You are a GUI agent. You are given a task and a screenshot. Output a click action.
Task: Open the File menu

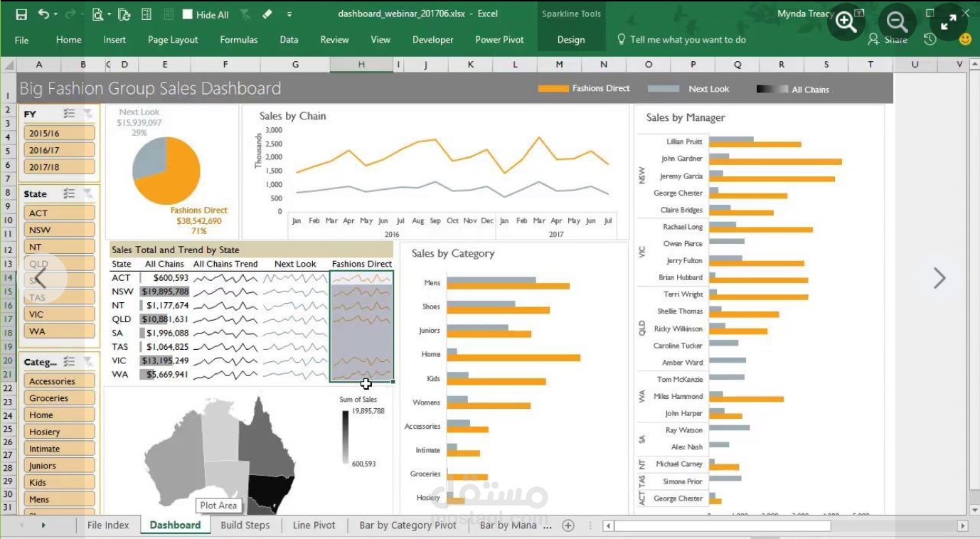click(22, 40)
